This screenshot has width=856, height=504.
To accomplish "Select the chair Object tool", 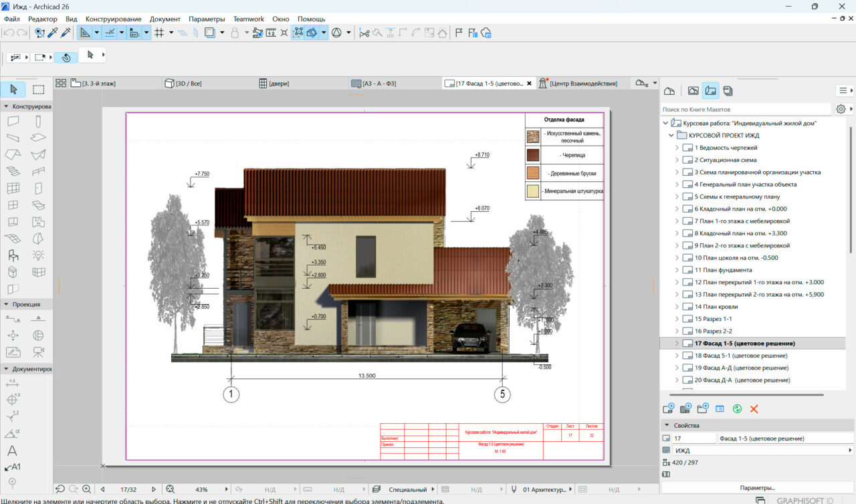I will click(x=13, y=255).
